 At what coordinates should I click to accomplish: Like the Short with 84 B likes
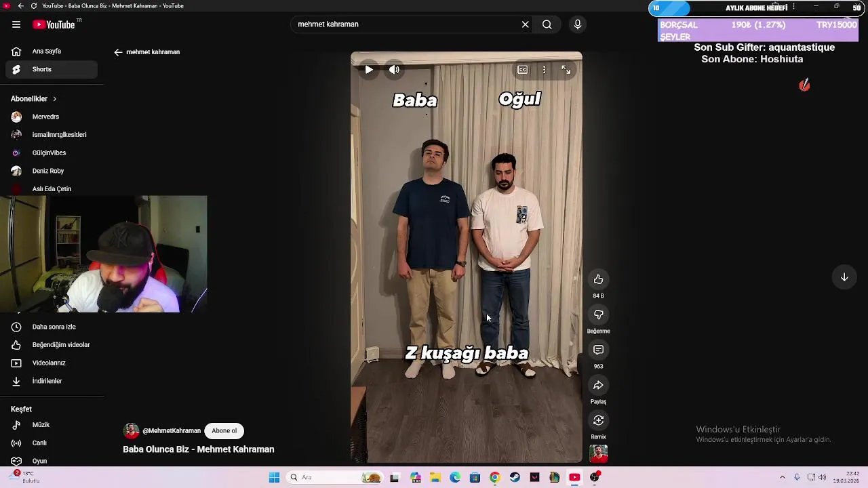[x=598, y=279]
